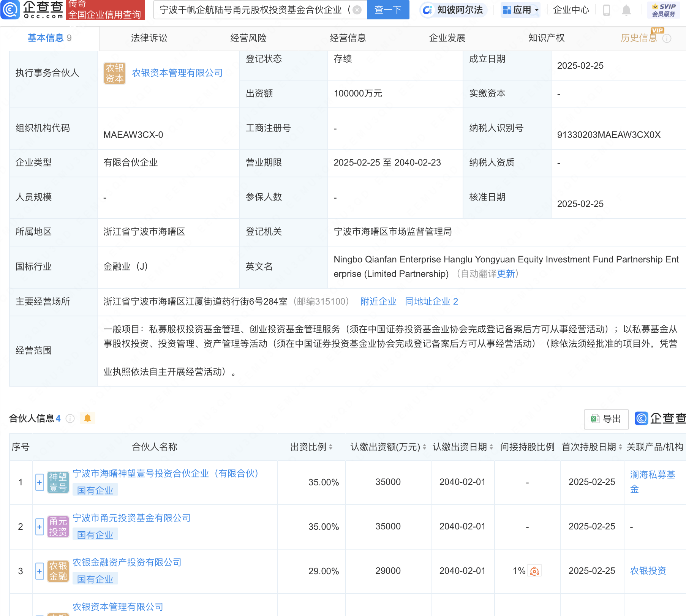Expand row 2 宁波市甬元投资基金 partner
Screen dimensions: 686x616
40,527
